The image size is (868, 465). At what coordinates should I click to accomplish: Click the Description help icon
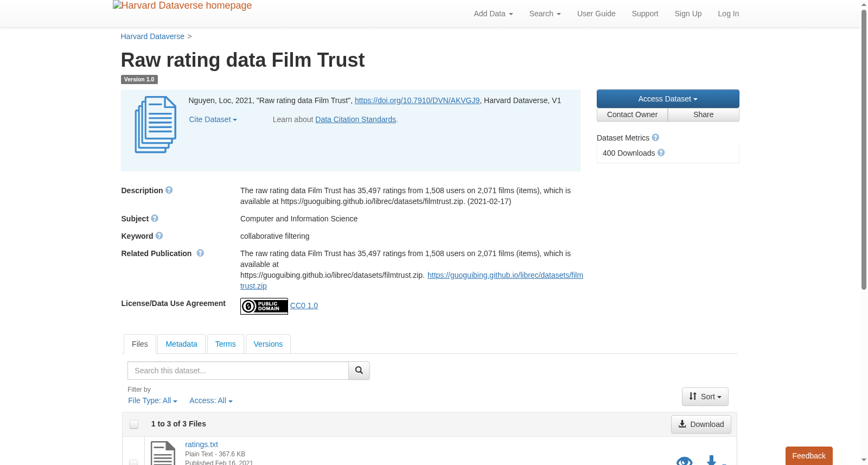(169, 190)
